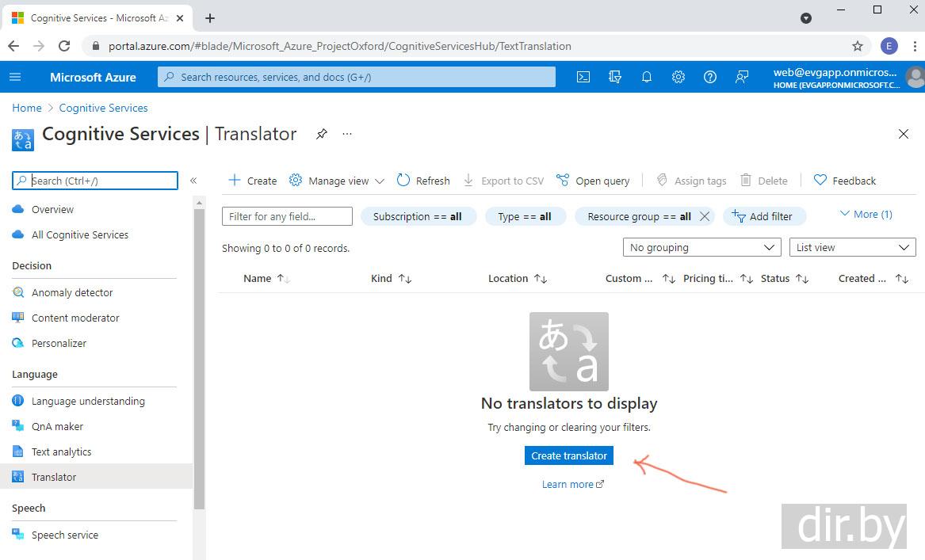Open Cloud Shell from the top bar

(583, 77)
